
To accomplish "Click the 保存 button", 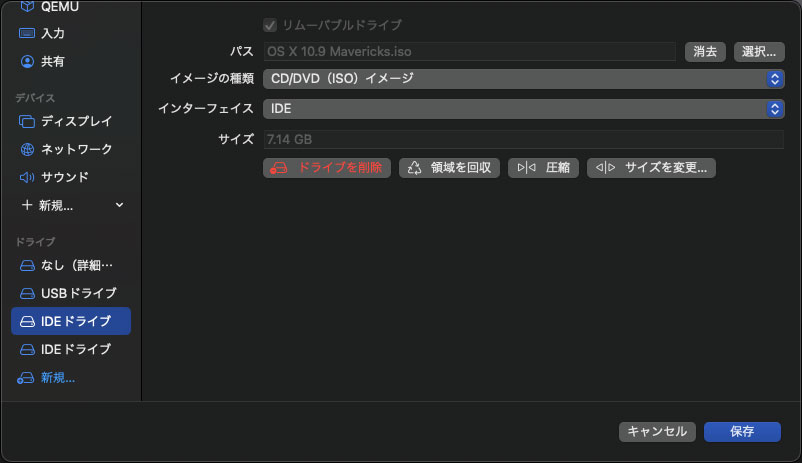I will pyautogui.click(x=742, y=432).
